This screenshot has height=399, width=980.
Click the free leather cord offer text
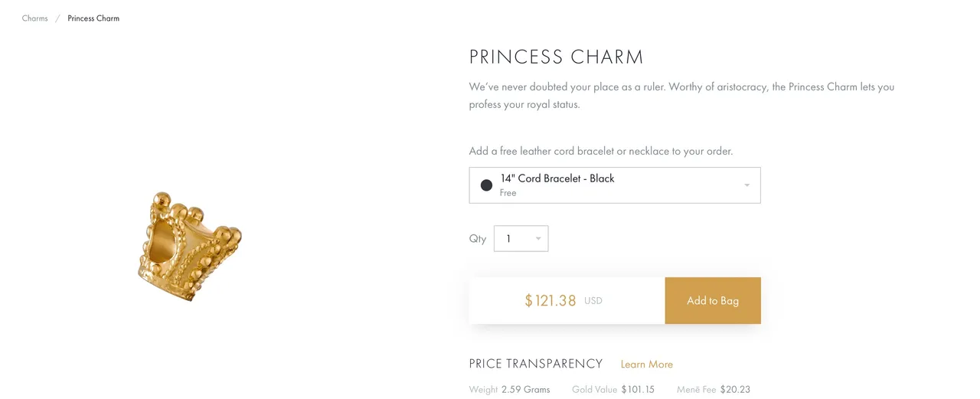pos(601,151)
